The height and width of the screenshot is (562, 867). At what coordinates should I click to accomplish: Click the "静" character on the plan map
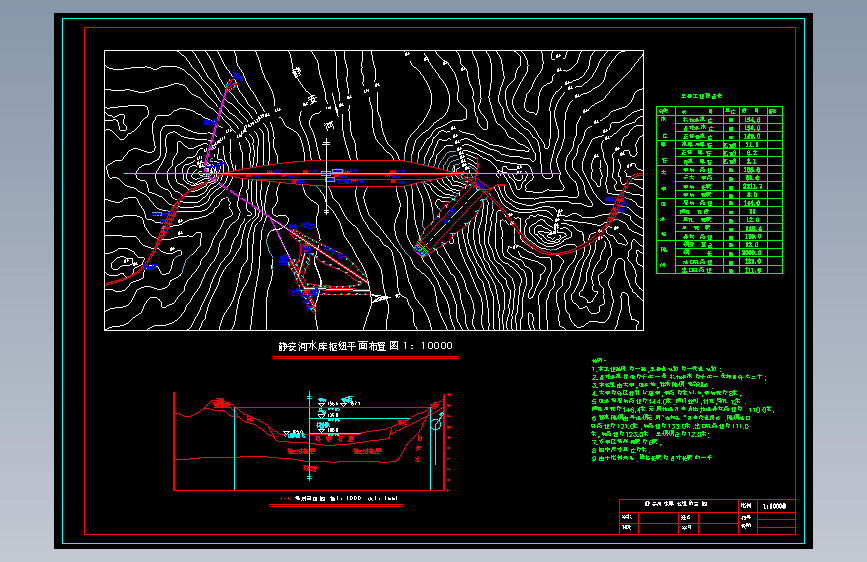pos(296,72)
